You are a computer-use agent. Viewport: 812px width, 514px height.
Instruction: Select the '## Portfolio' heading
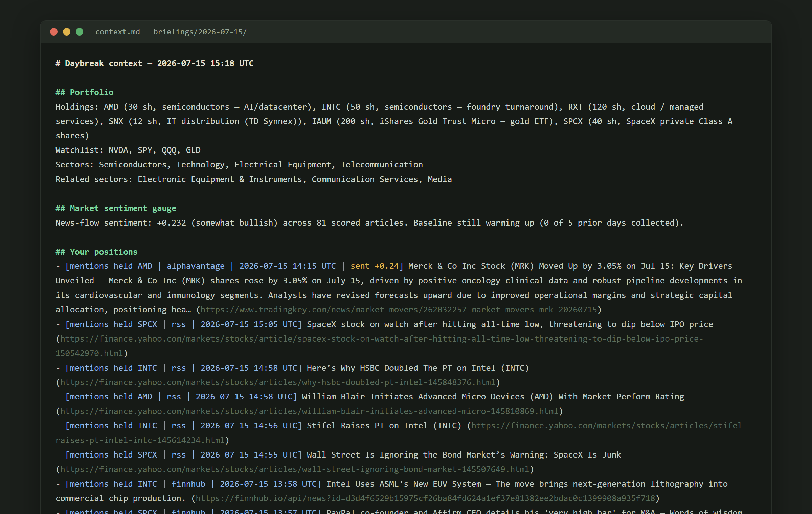coord(85,92)
